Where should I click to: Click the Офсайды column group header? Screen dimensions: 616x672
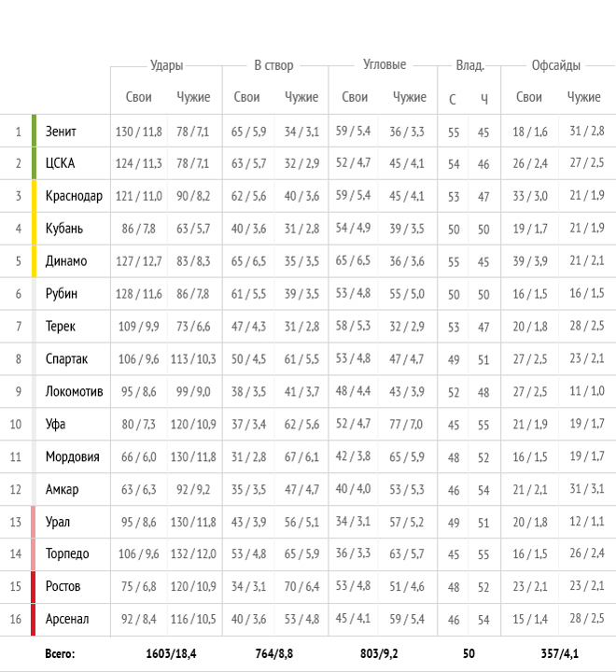coord(555,65)
